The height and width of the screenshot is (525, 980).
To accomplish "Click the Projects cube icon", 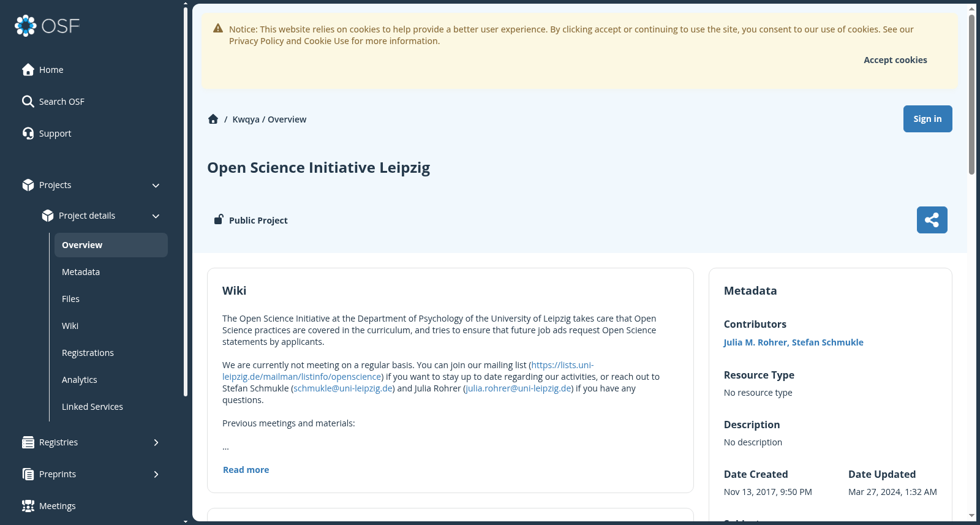I will coord(28,185).
